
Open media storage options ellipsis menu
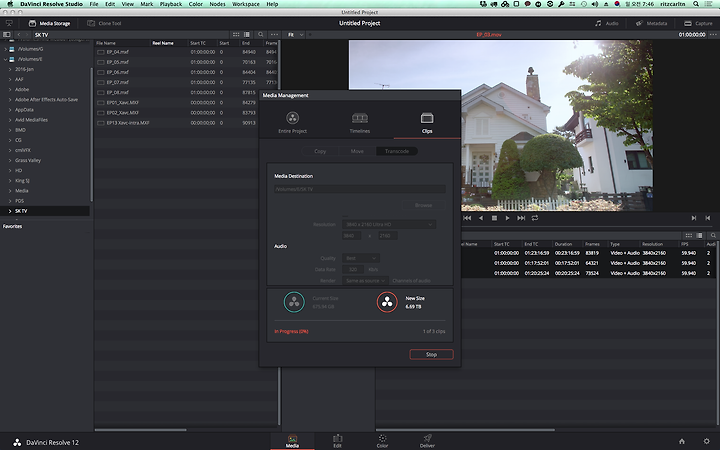(274, 34)
